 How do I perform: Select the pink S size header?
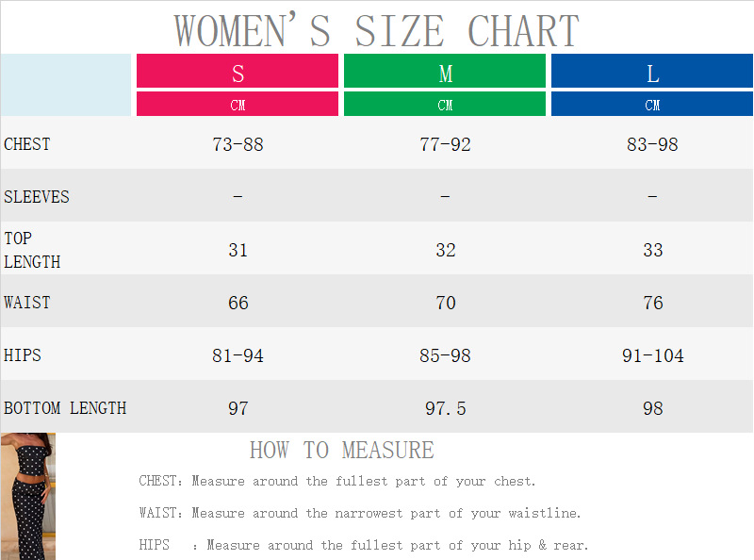[238, 73]
